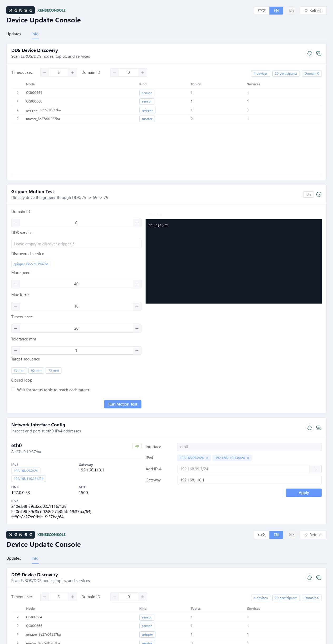The height and width of the screenshot is (644, 333).
Task: Open the Updates tab in the top header
Action: (x=14, y=34)
